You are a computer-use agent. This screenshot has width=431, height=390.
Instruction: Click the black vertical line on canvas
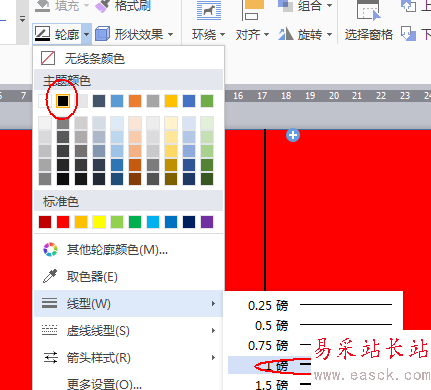[265, 210]
